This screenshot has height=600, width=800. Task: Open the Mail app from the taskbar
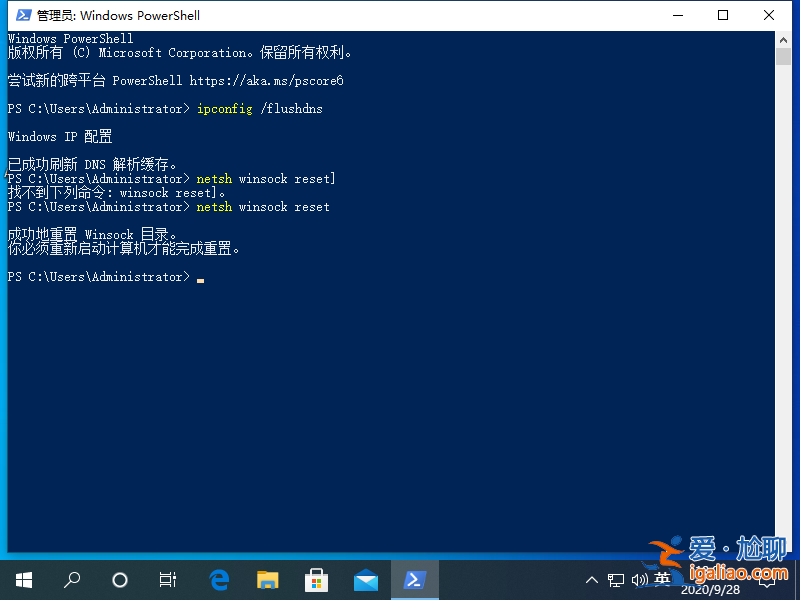pos(365,579)
